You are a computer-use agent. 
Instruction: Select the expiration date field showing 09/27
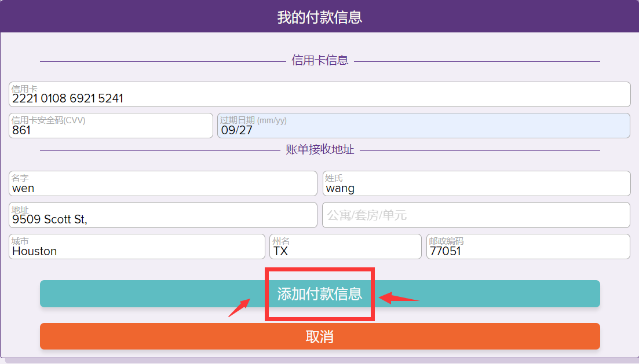(423, 126)
